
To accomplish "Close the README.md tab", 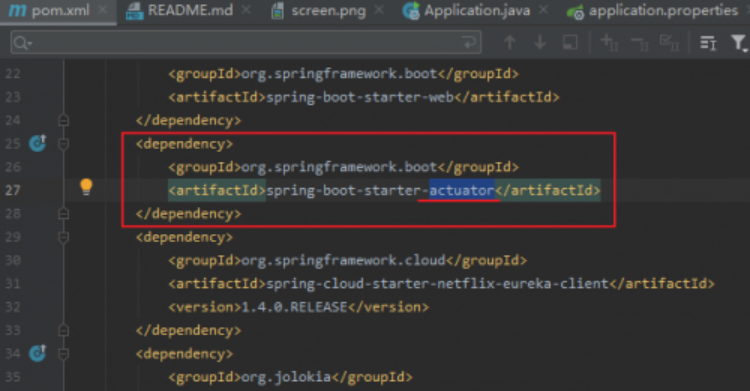I will point(246,10).
